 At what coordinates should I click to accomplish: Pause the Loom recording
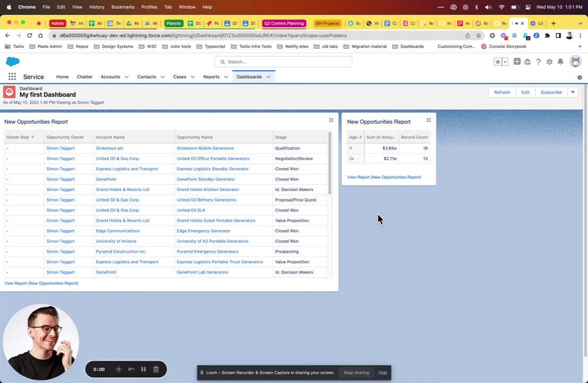[x=144, y=369]
